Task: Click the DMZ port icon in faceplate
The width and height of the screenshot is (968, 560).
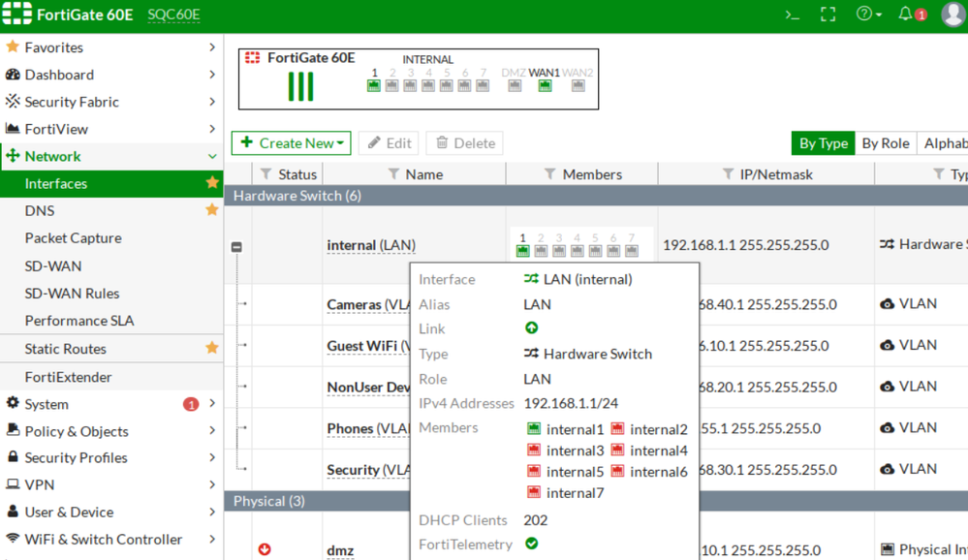Action: pyautogui.click(x=515, y=86)
